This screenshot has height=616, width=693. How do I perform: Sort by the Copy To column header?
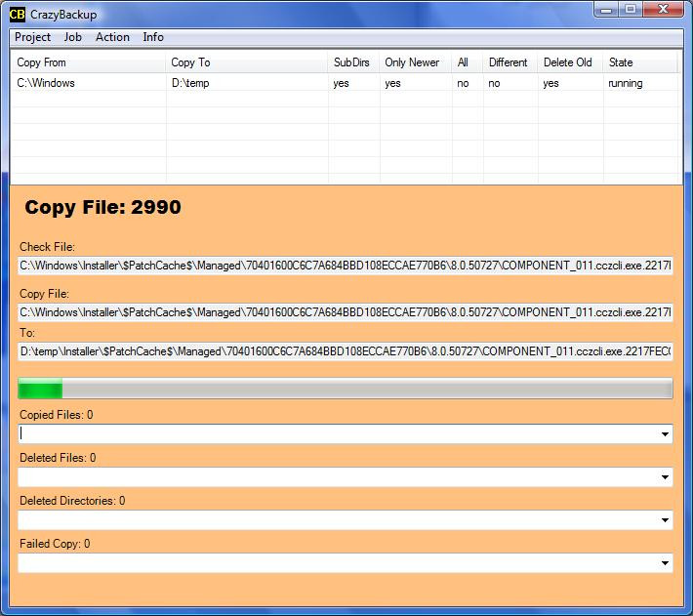pos(246,62)
